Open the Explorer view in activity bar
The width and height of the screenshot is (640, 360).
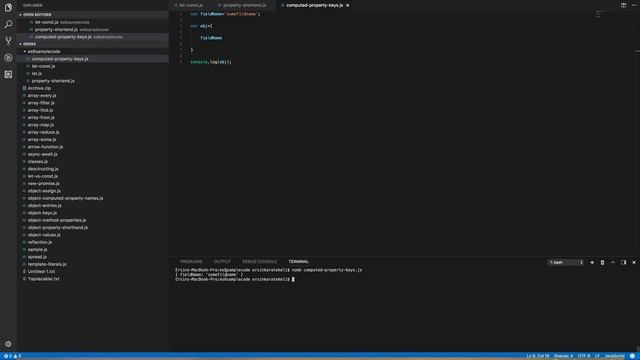pos(8,7)
